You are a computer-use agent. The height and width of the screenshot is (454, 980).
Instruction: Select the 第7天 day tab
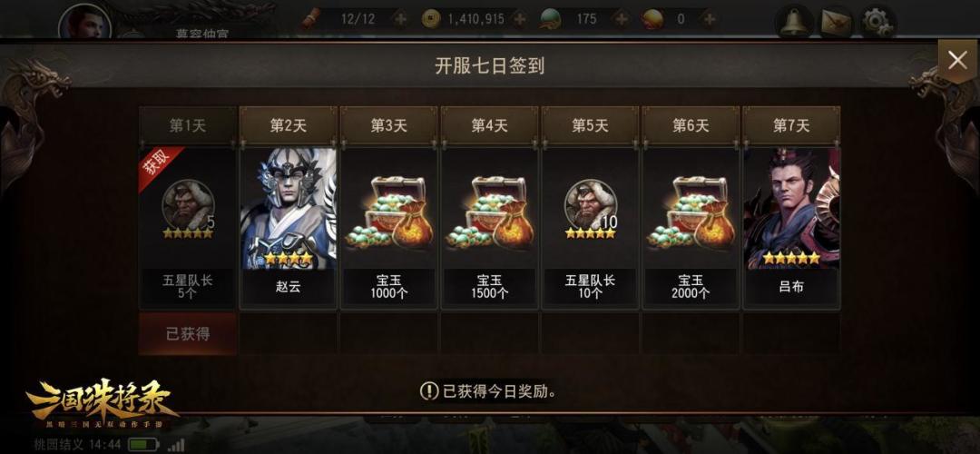[791, 125]
